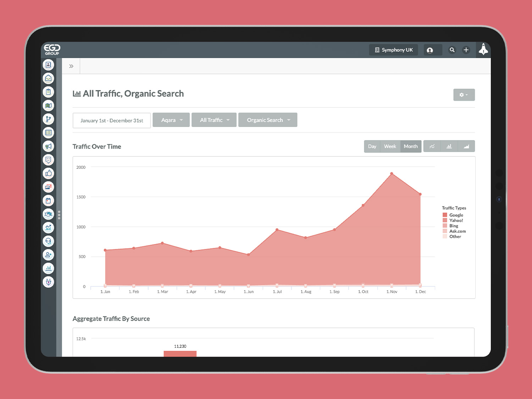Viewport: 532px width, 399px height.
Task: Click the January 1st - December 31st date field
Action: pos(112,121)
